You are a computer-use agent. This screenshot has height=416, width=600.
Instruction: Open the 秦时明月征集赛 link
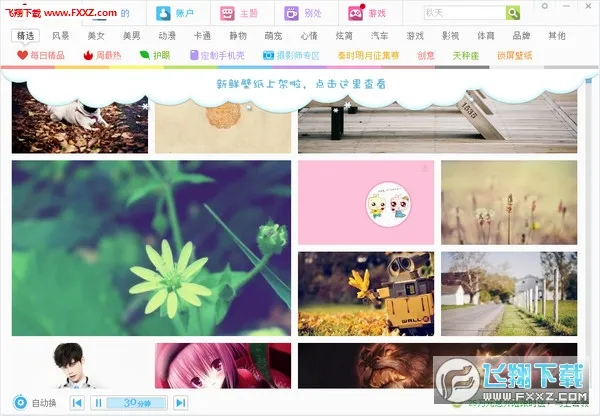[x=368, y=55]
